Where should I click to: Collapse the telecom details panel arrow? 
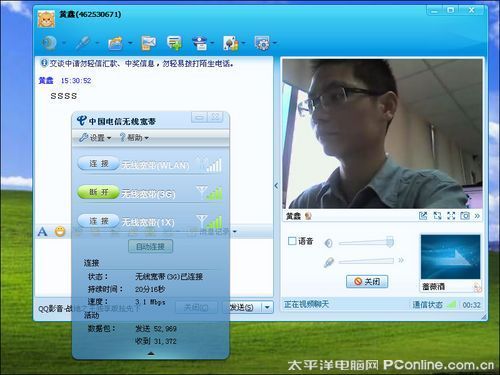[x=151, y=353]
